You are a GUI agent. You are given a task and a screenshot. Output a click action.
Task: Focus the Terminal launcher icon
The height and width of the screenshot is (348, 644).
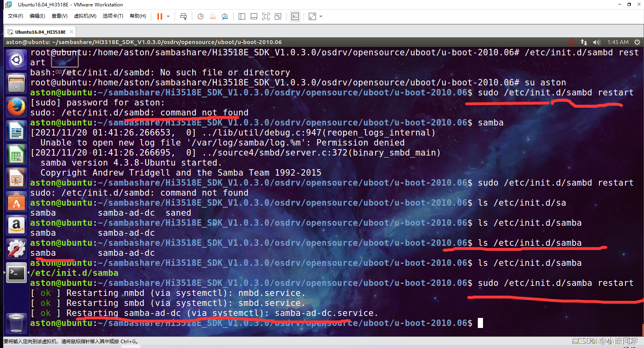click(16, 273)
